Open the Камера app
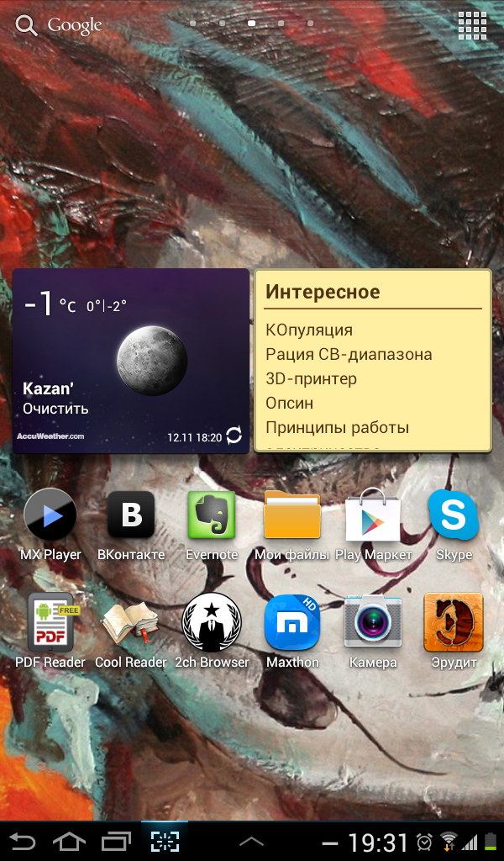 [374, 623]
